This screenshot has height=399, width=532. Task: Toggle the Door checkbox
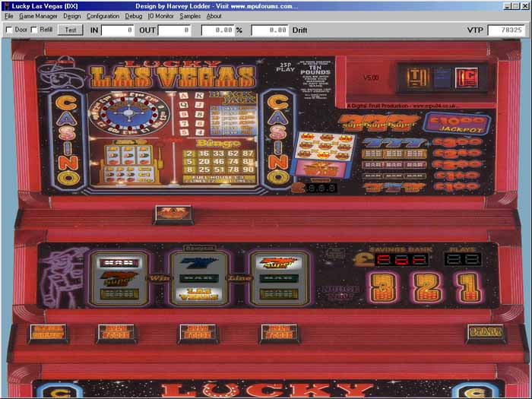pyautogui.click(x=9, y=30)
